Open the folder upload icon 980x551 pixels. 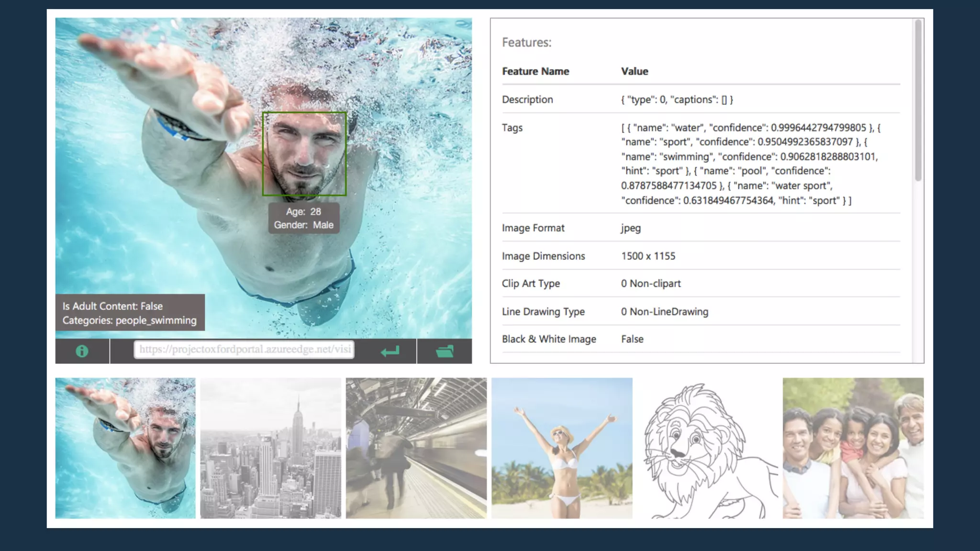(x=445, y=352)
